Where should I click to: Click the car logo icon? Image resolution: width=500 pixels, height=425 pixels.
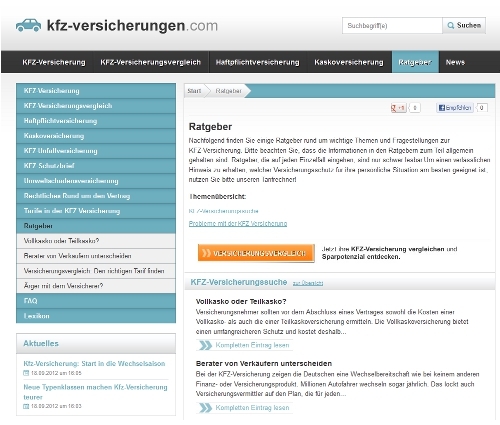tap(29, 25)
